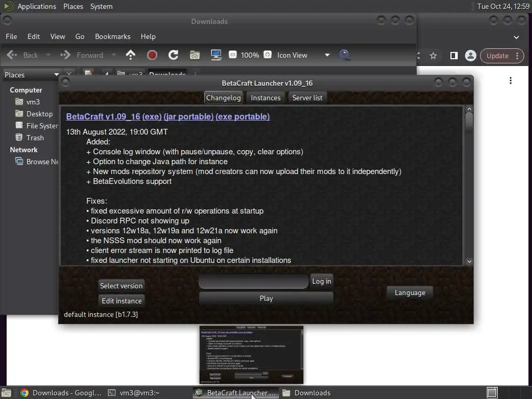Viewport: 532px width, 399px height.
Task: Open the Places sidebar selector dropdown
Action: coord(31,75)
